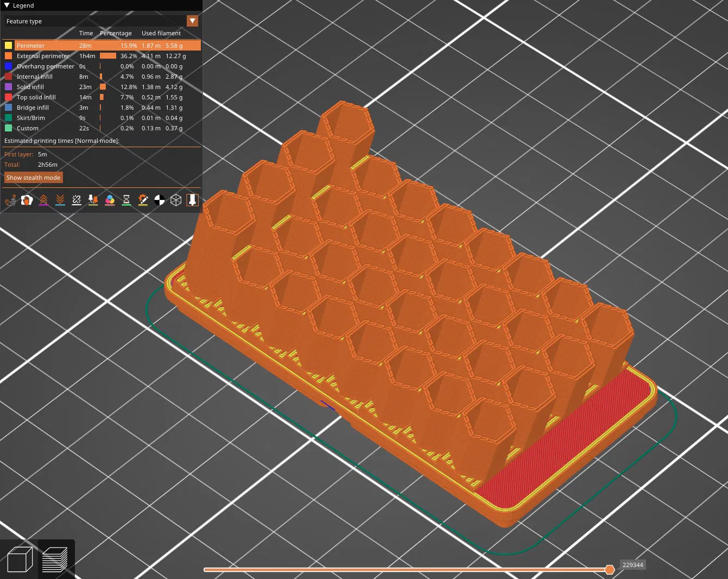
Task: Toggle Internal infill row visibility
Action: pos(102,77)
